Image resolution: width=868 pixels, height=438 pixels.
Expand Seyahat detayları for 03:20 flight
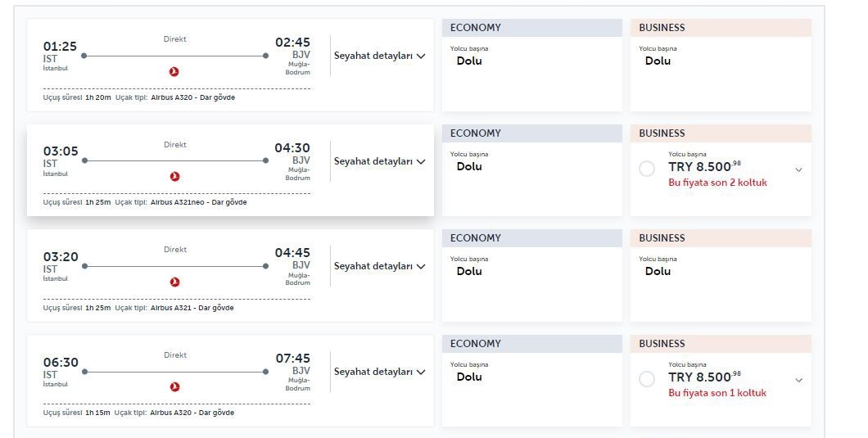coord(380,266)
